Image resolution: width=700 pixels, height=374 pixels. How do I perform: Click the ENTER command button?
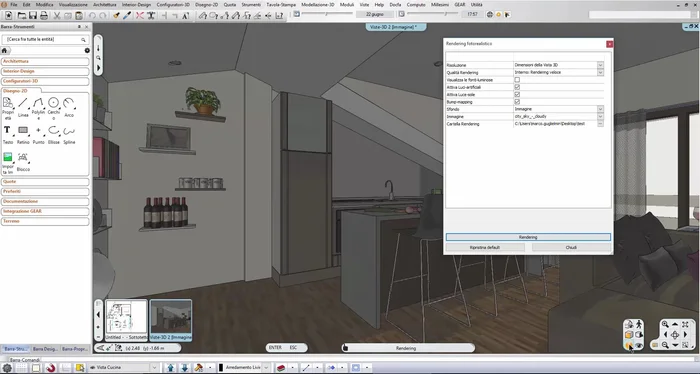click(275, 348)
